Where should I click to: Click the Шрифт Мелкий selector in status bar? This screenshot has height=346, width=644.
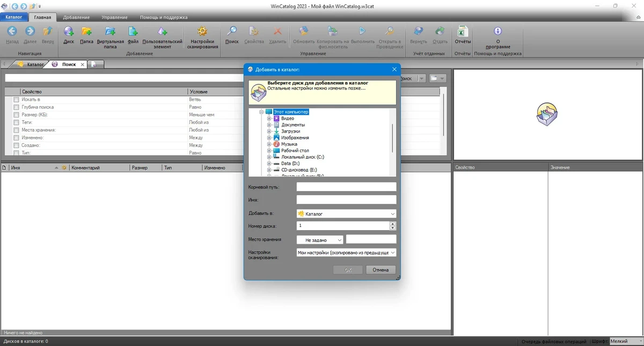point(625,341)
